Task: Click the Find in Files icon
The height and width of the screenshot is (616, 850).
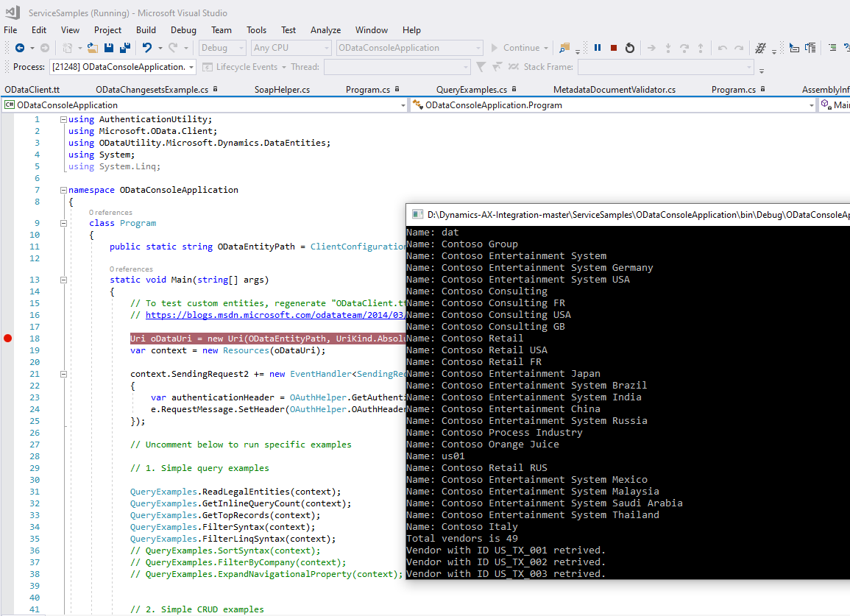Action: point(564,48)
